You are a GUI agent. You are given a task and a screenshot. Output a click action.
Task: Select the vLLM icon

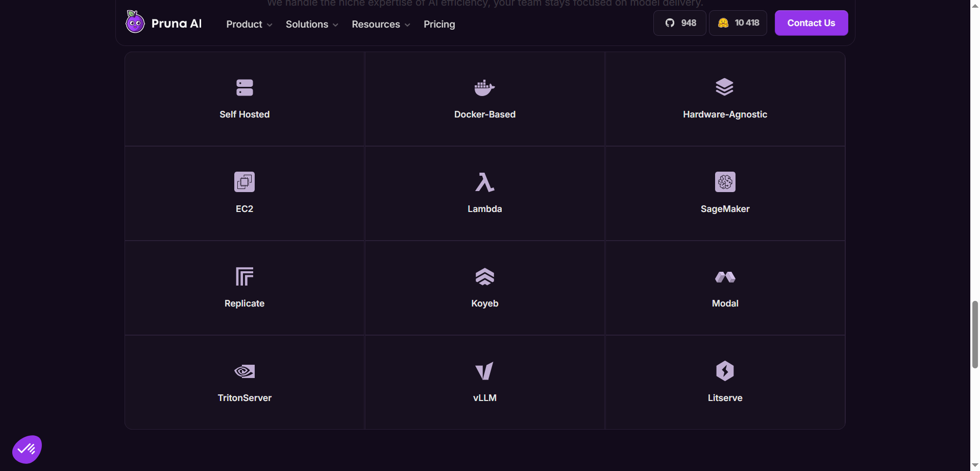(484, 371)
